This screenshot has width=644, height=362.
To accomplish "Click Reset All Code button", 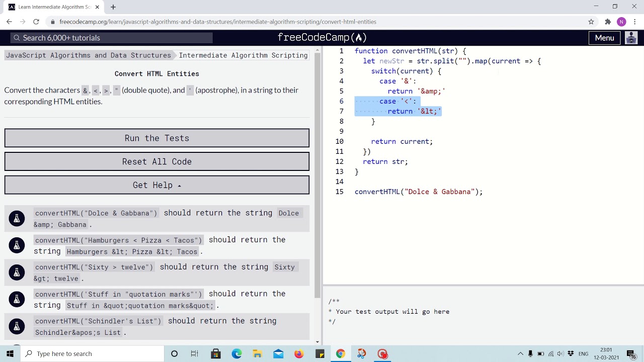I will tap(157, 161).
